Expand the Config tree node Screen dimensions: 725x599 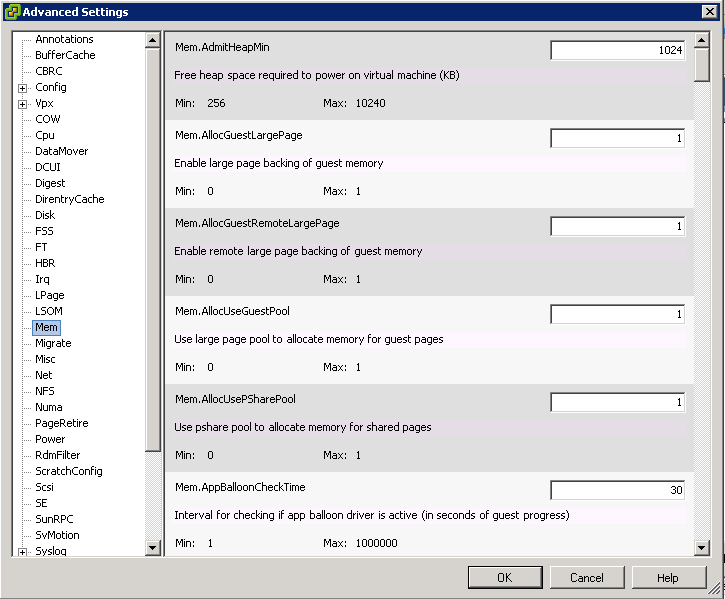pyautogui.click(x=22, y=88)
